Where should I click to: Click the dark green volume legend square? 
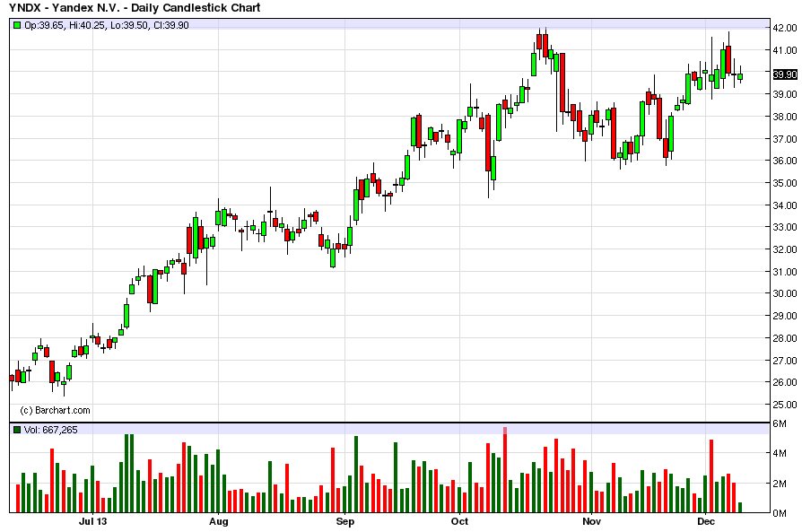tap(17, 431)
